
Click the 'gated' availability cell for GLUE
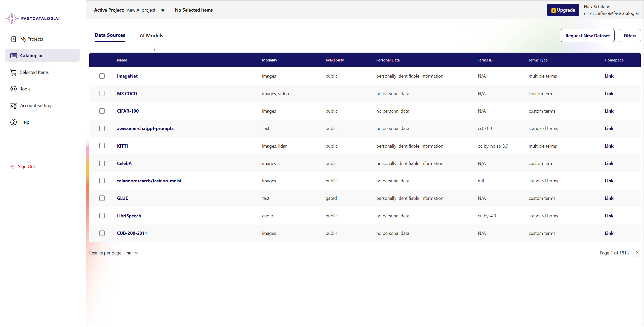pyautogui.click(x=331, y=198)
